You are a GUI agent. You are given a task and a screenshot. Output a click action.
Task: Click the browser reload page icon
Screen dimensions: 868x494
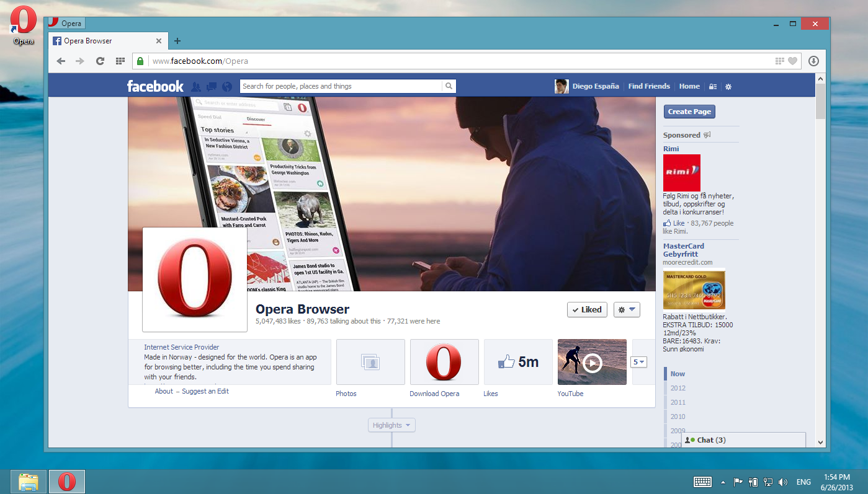pos(100,61)
